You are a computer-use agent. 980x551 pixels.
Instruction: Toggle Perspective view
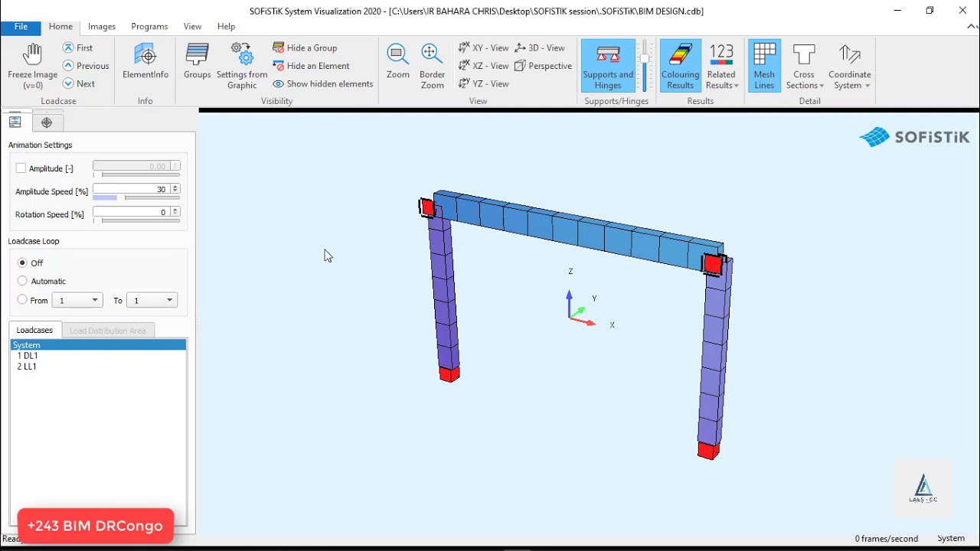544,66
